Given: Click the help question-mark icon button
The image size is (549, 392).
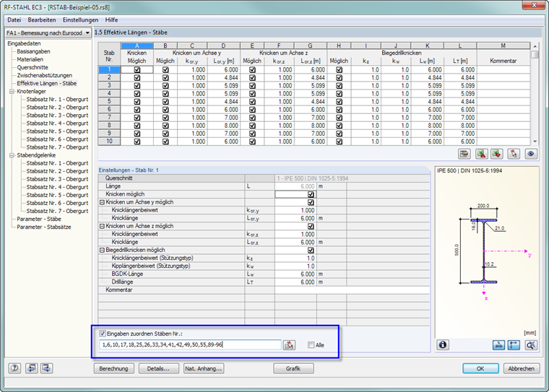Looking at the screenshot, I should coord(14,368).
